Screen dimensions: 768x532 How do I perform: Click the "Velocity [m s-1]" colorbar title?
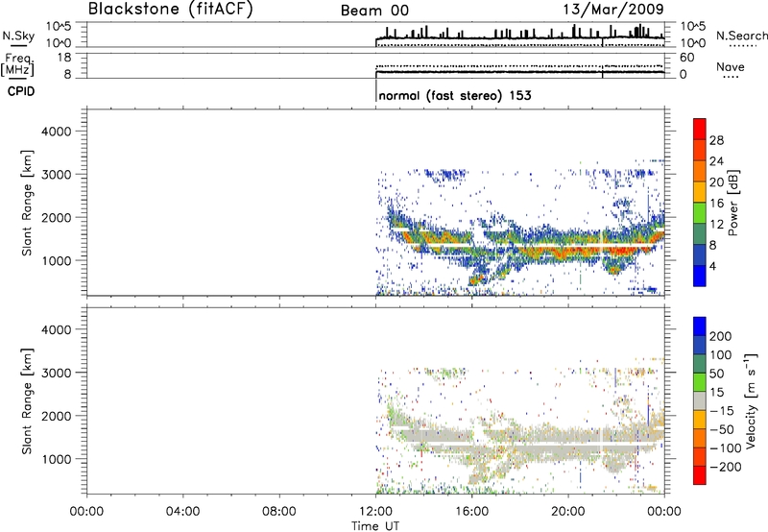point(751,401)
